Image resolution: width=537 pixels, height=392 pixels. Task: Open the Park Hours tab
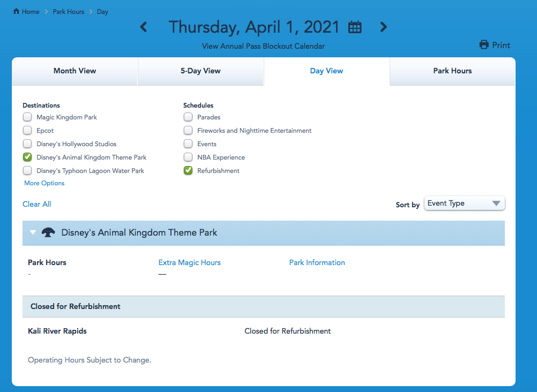452,71
